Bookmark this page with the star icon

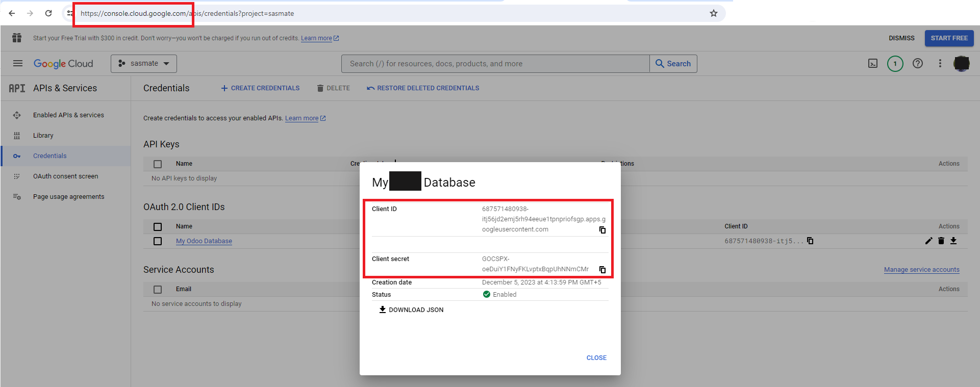pos(714,13)
